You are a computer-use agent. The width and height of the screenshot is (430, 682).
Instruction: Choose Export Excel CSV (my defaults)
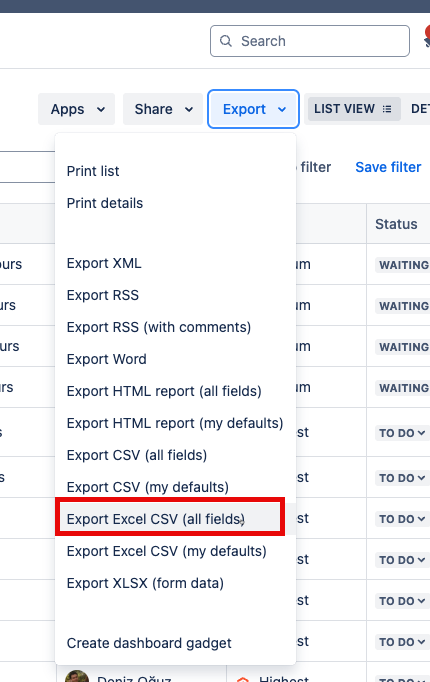176,551
